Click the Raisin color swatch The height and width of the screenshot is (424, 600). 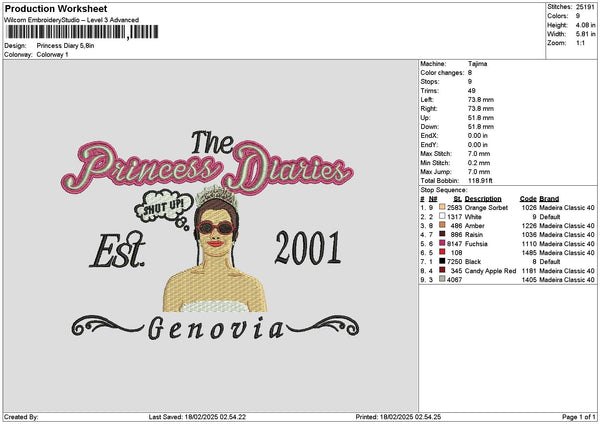(442, 234)
